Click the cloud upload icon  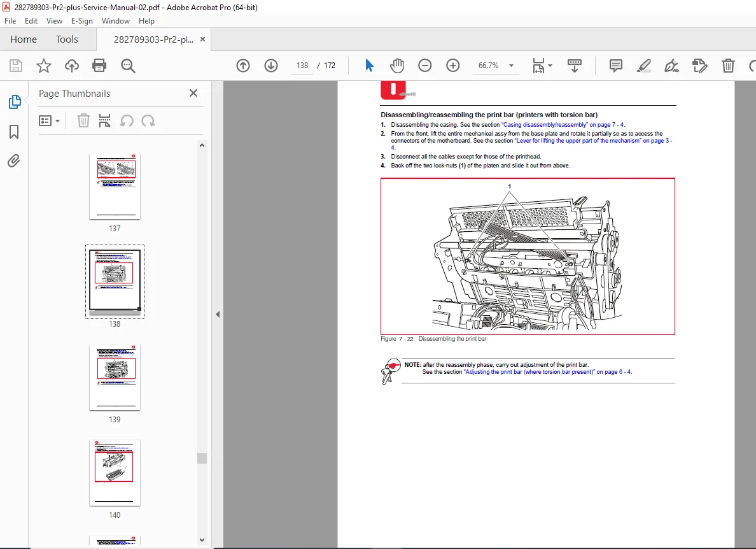pos(72,66)
